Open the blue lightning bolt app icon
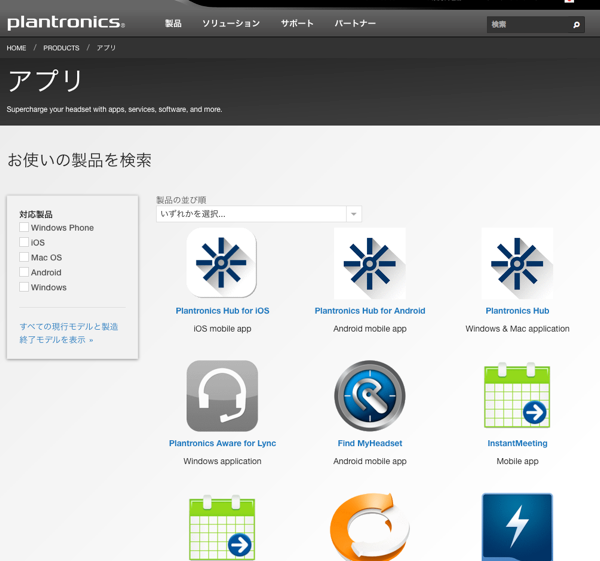 click(517, 527)
